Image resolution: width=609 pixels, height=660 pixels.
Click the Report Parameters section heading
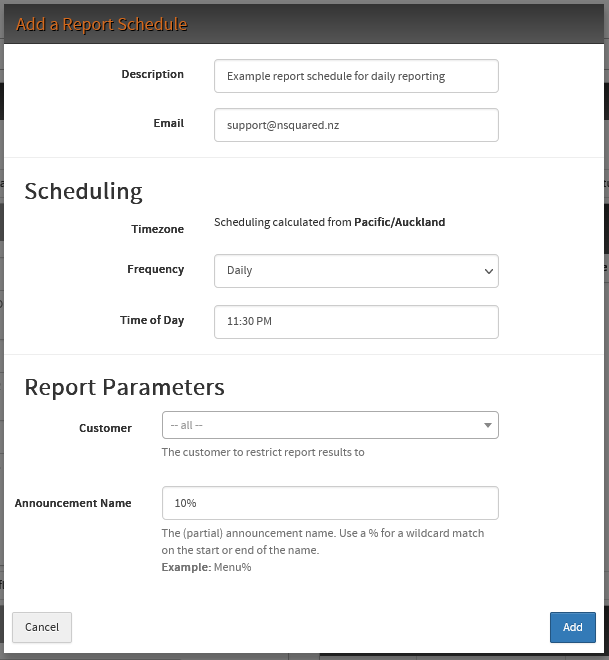124,387
